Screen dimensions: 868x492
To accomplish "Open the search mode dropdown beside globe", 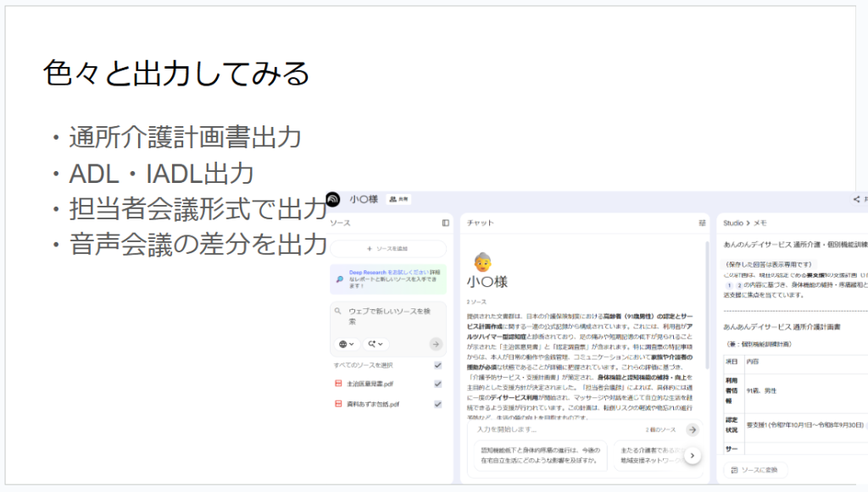I will click(x=374, y=344).
